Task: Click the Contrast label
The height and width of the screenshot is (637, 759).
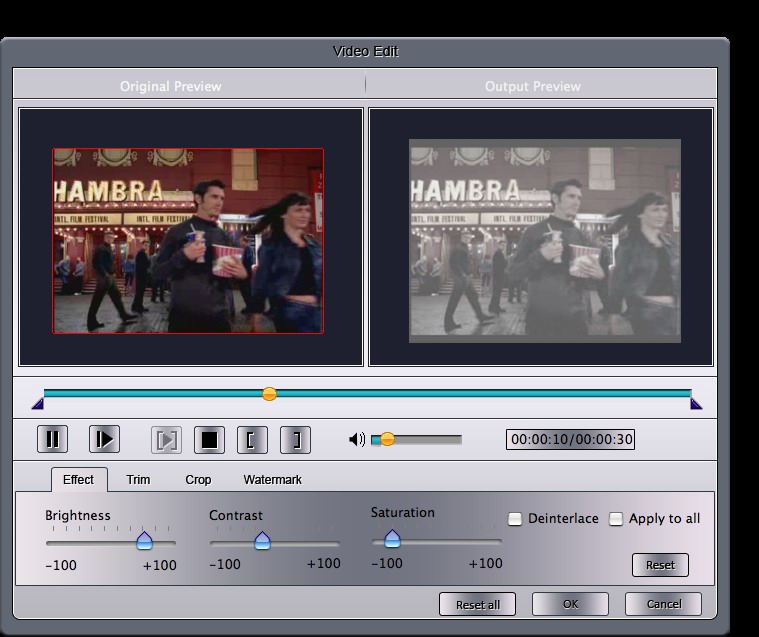Action: 236,516
